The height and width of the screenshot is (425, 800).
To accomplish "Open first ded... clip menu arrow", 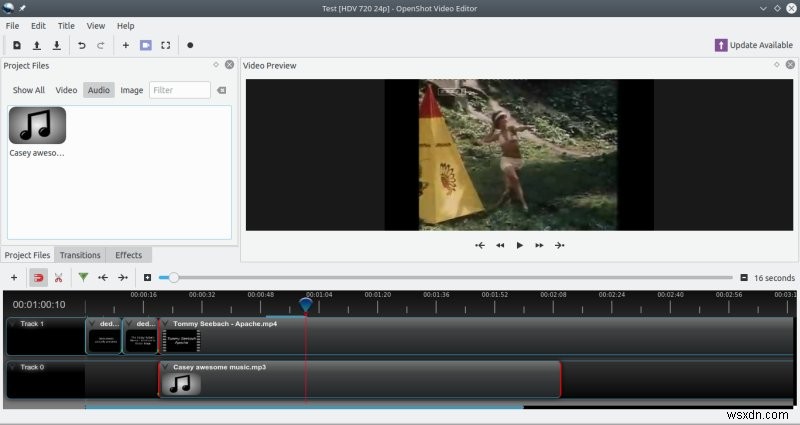I will pos(92,324).
